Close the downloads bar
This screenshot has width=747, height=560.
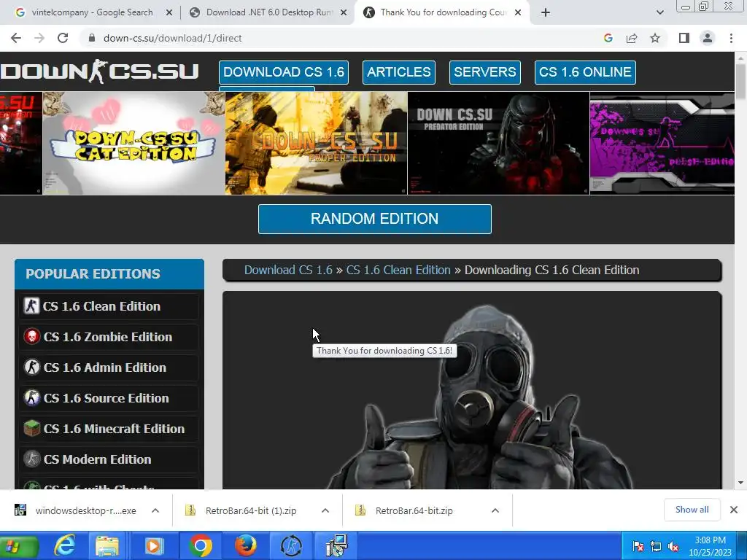point(734,510)
